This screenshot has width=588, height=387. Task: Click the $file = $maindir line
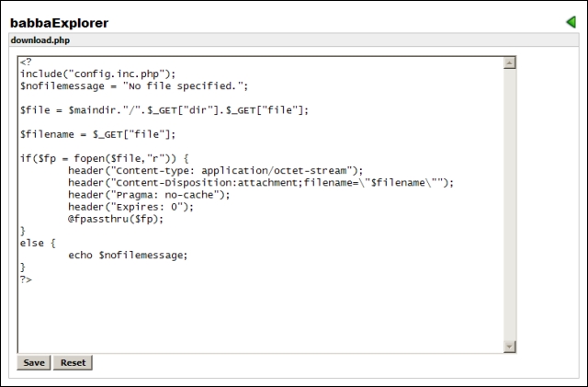point(164,110)
